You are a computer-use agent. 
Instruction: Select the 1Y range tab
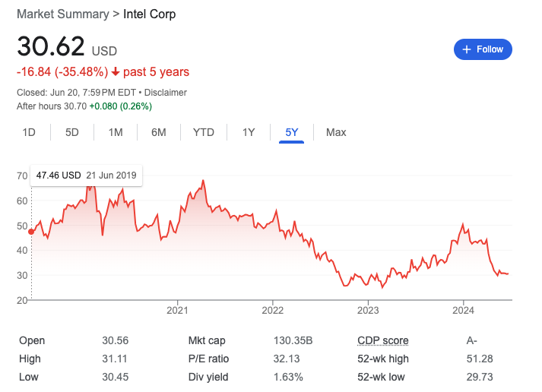click(249, 132)
